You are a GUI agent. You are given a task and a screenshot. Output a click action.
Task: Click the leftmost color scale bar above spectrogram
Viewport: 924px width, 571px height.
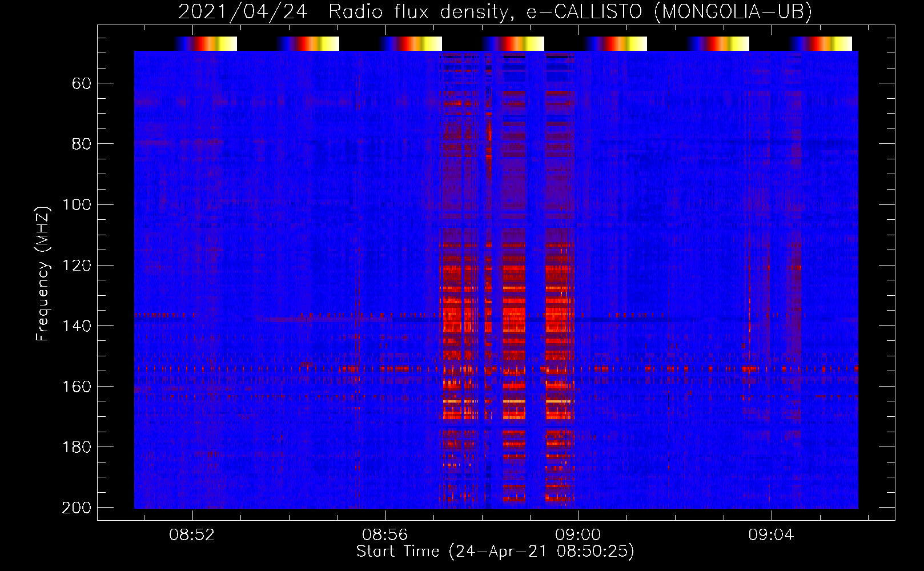pos(206,44)
